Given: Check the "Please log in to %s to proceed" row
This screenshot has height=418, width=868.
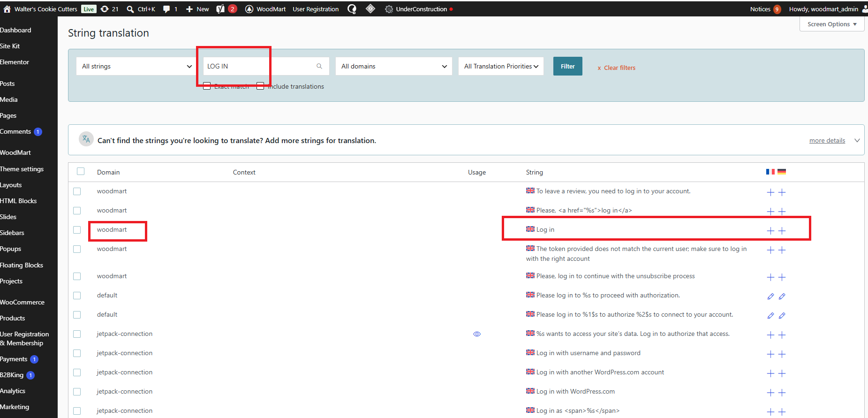Looking at the screenshot, I should 77,296.
